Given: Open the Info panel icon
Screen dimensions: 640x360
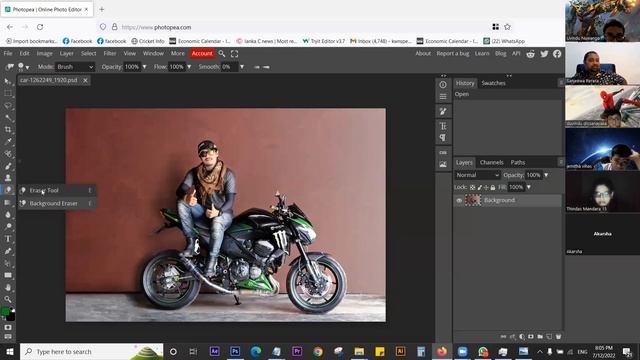Looking at the screenshot, I should click(443, 84).
